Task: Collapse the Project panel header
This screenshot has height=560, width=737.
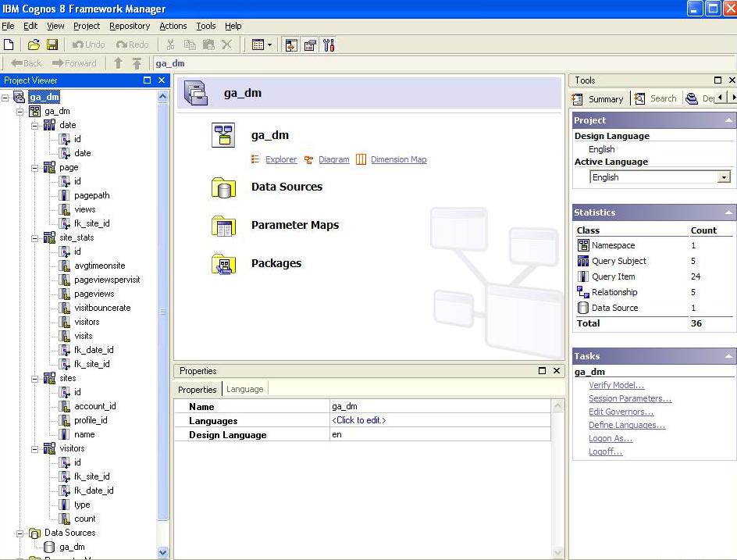Action: (727, 120)
